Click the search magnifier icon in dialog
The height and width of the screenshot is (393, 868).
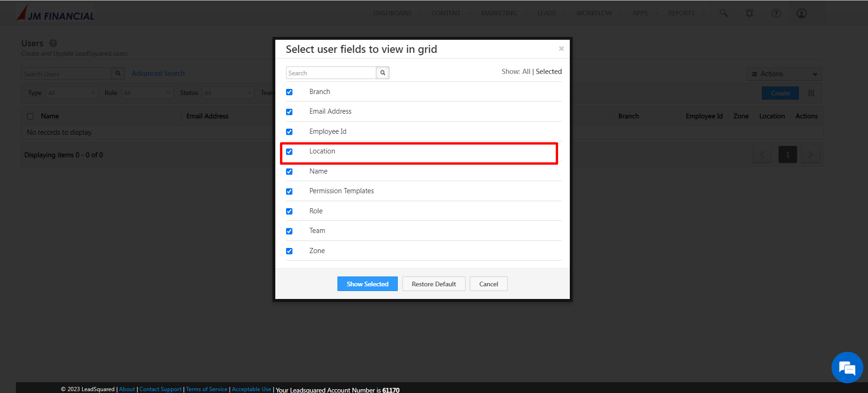pyautogui.click(x=383, y=73)
